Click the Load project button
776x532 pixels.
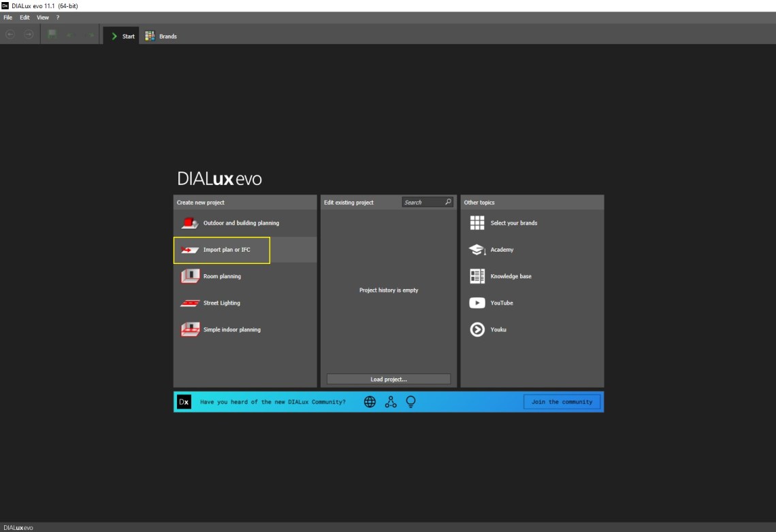tap(389, 379)
